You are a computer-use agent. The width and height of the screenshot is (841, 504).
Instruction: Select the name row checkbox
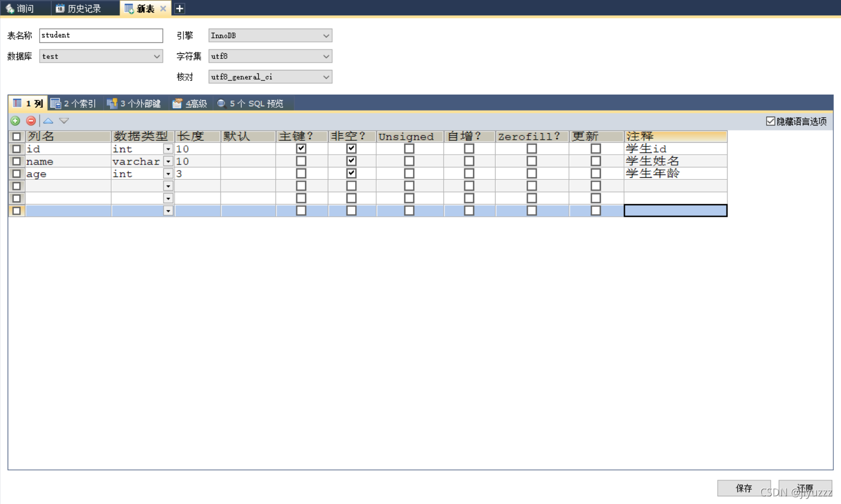coord(17,161)
